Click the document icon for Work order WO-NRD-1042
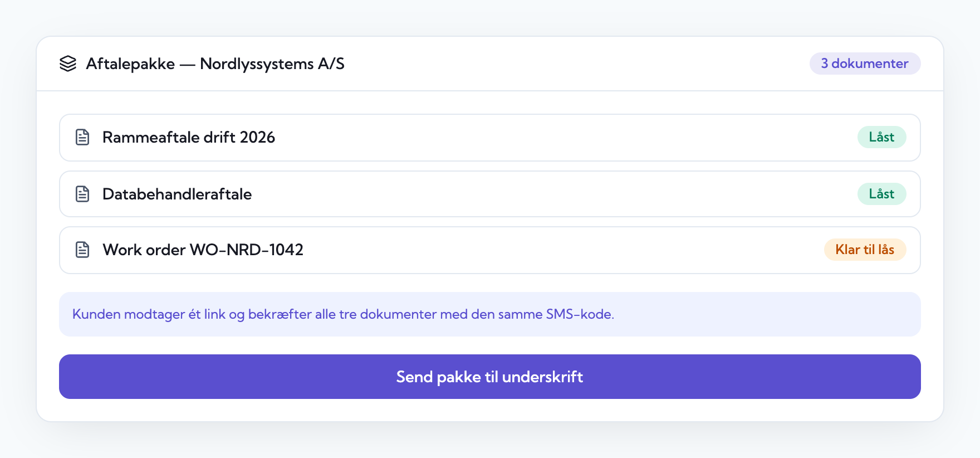 click(x=82, y=250)
